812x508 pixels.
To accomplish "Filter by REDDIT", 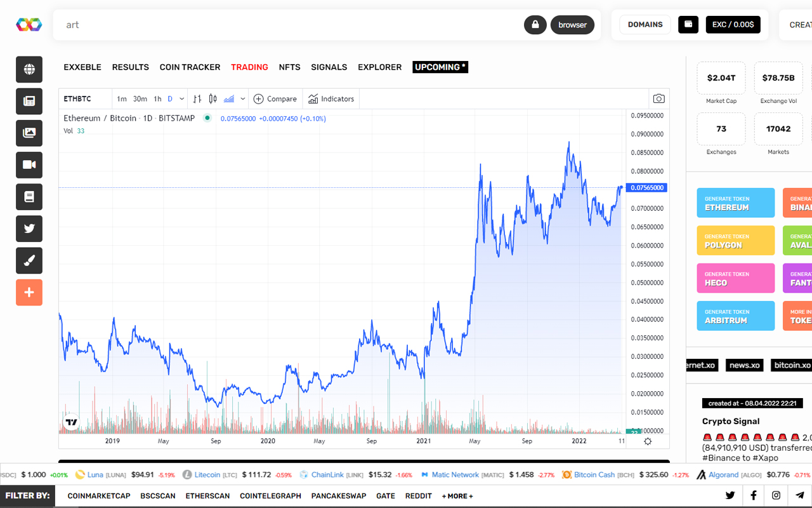I will tap(419, 496).
